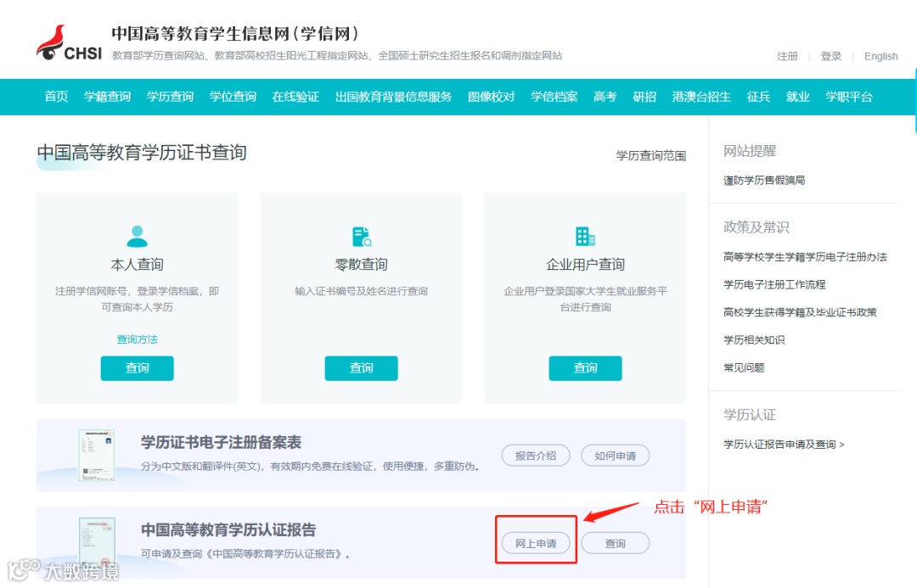Click 查询 button in 零散查询 card
This screenshot has height=588, width=917.
click(x=362, y=368)
